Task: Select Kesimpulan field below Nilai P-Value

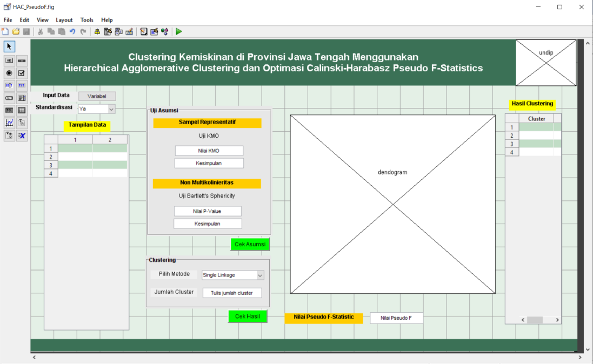Action: (207, 224)
